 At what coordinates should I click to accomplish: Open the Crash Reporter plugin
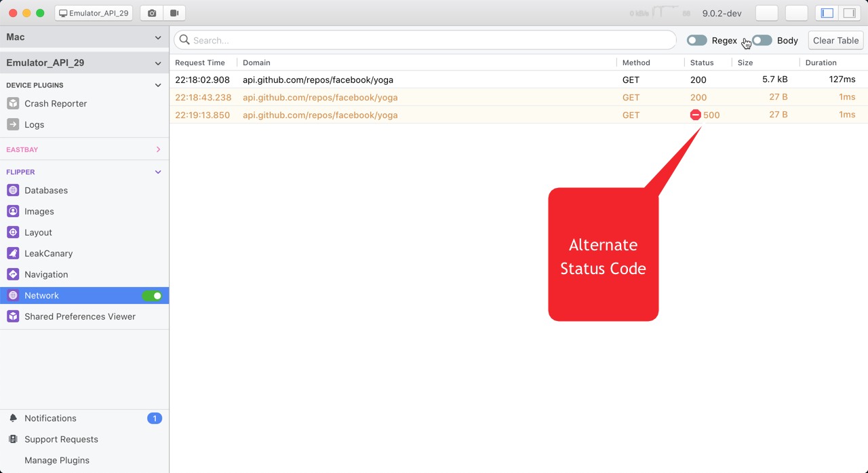click(x=84, y=104)
